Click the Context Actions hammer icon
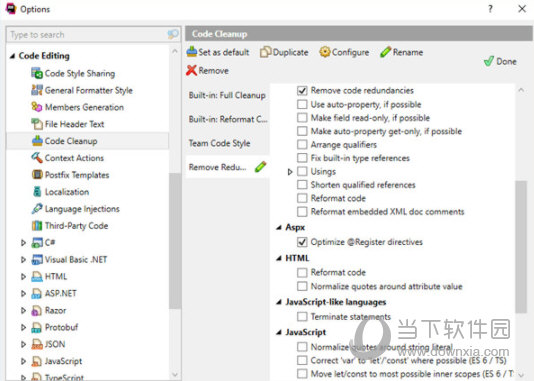The width and height of the screenshot is (534, 381). pos(37,158)
